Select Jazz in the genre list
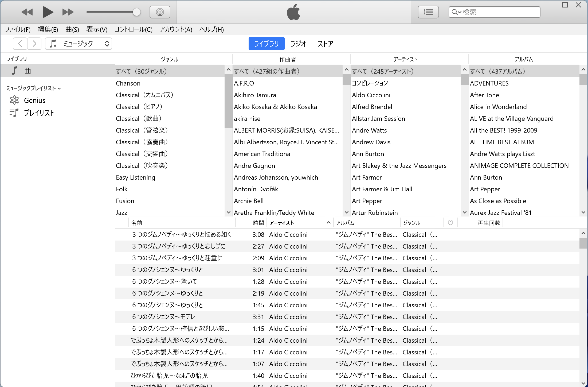The height and width of the screenshot is (387, 588). click(121, 213)
